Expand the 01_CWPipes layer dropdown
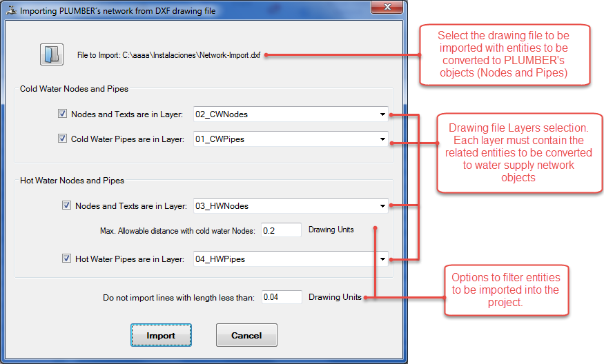This screenshot has width=604, height=364. (382, 139)
